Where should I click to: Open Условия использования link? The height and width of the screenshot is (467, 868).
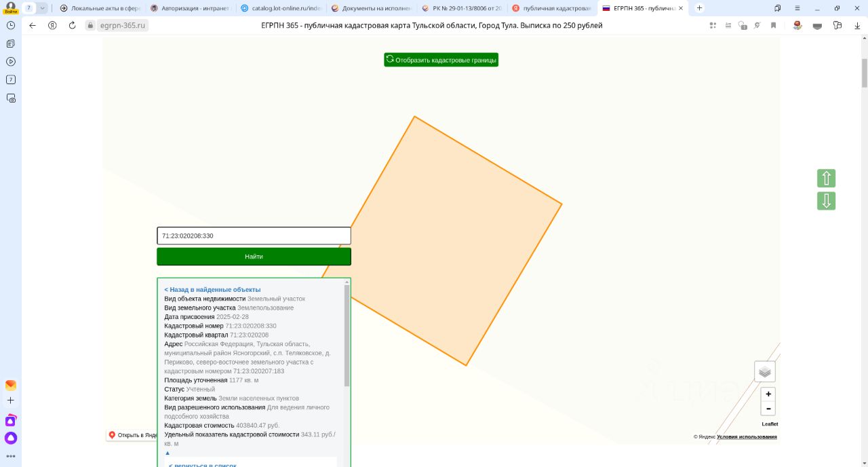(747, 436)
